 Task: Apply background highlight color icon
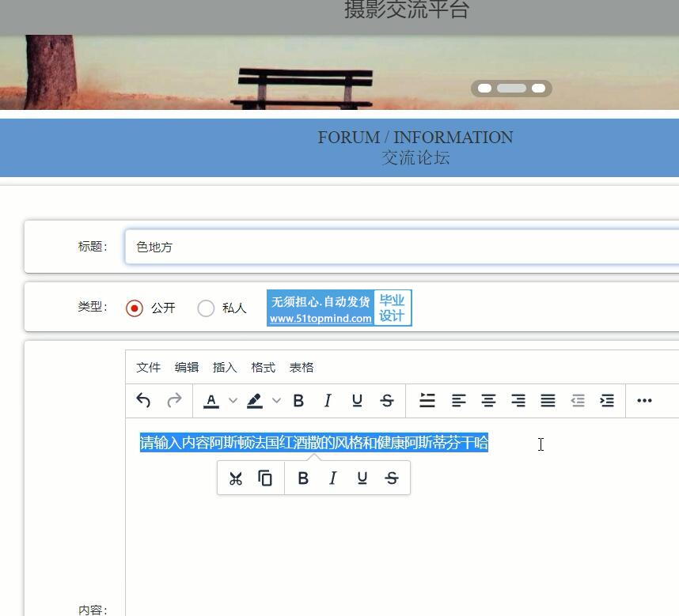[255, 401]
